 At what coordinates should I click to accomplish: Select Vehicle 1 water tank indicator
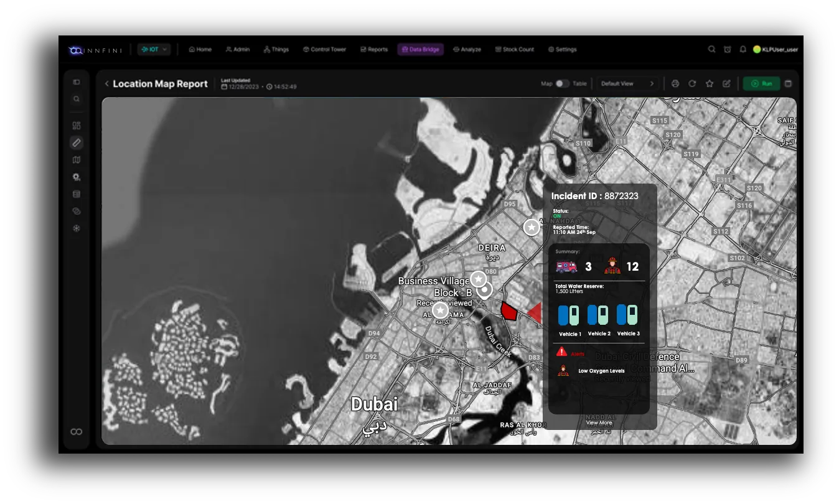tap(569, 315)
